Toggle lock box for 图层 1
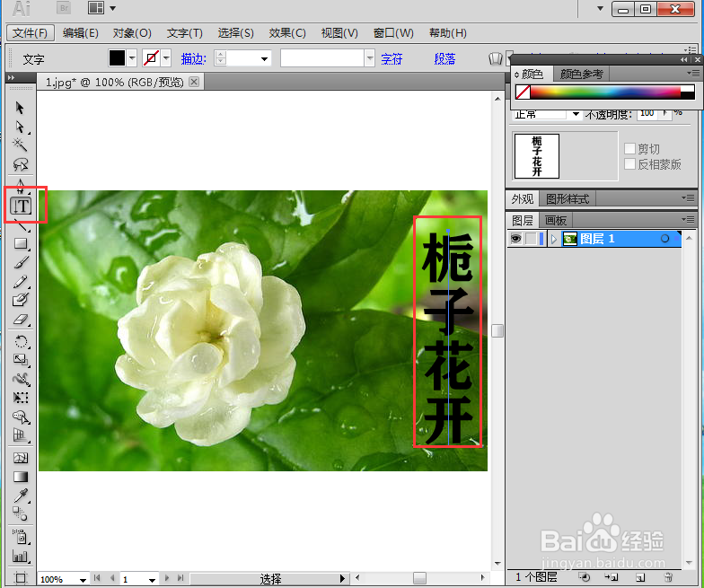Screen dimensions: 704x588 point(531,239)
